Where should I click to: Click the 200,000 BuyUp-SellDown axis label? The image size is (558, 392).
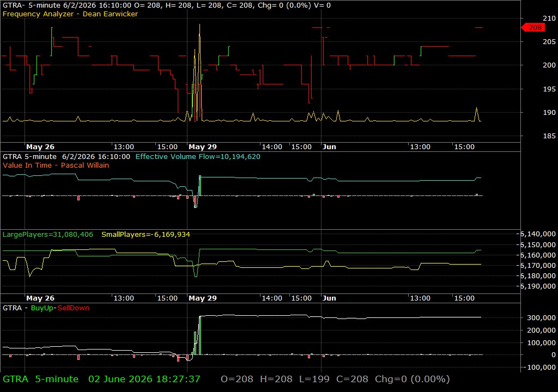pyautogui.click(x=541, y=330)
